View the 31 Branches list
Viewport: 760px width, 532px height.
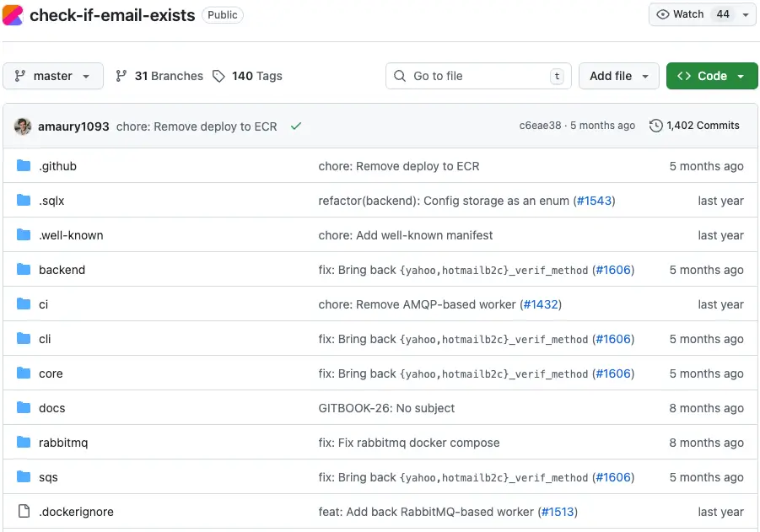coord(159,76)
